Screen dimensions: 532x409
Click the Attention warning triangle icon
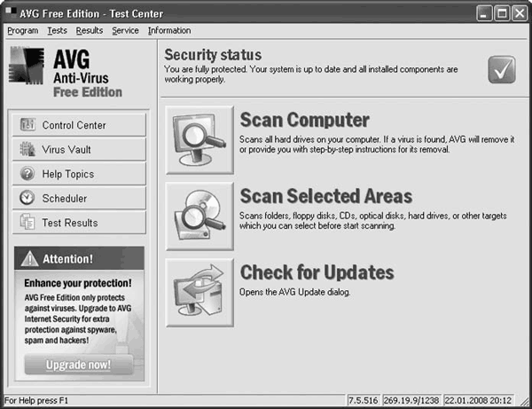30,259
